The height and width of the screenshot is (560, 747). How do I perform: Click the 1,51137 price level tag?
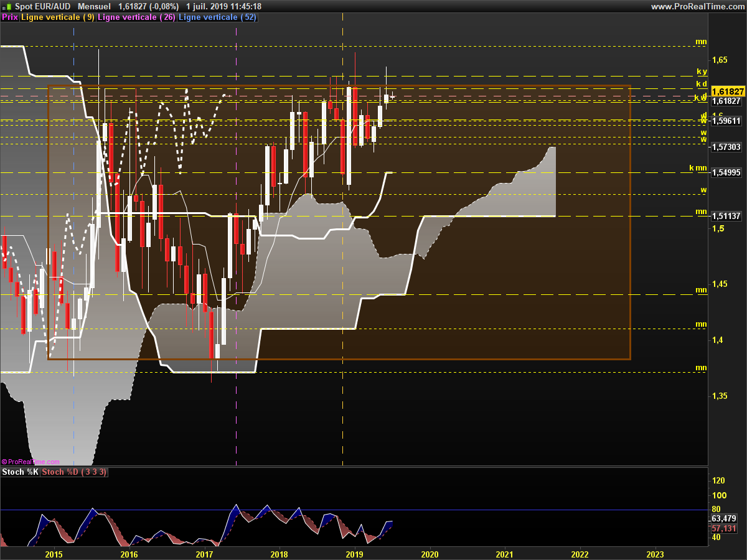click(726, 216)
